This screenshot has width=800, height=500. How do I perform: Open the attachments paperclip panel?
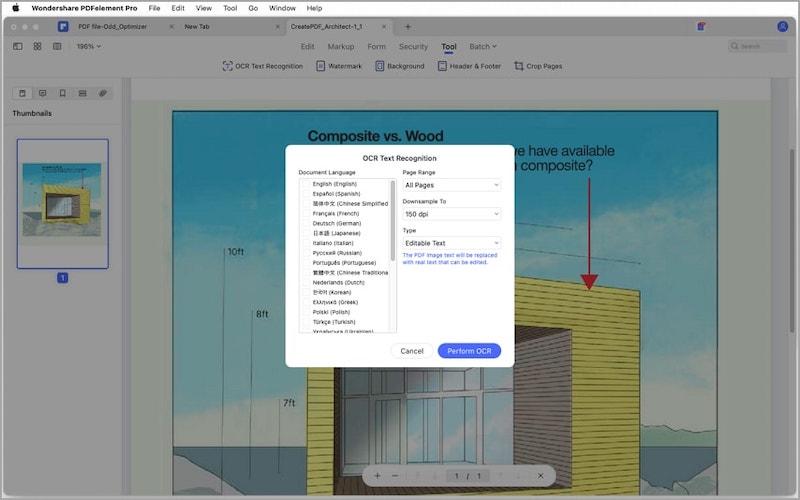103,93
